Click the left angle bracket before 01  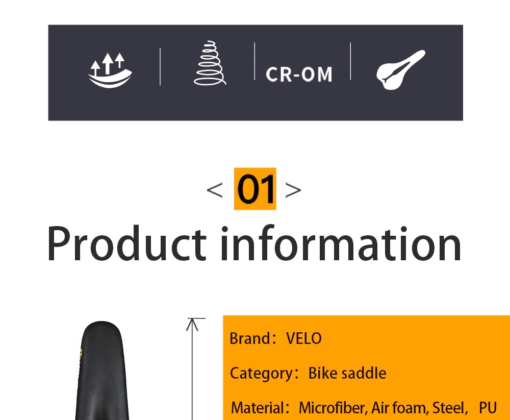pos(215,190)
